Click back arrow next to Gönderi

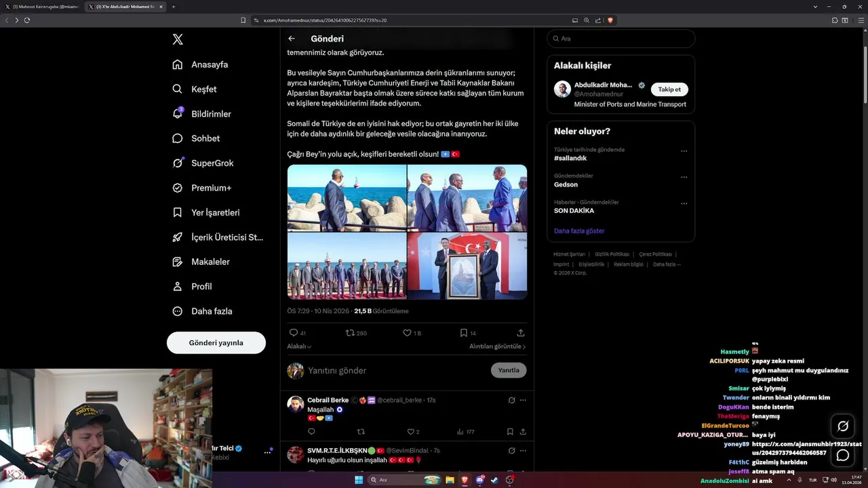292,39
